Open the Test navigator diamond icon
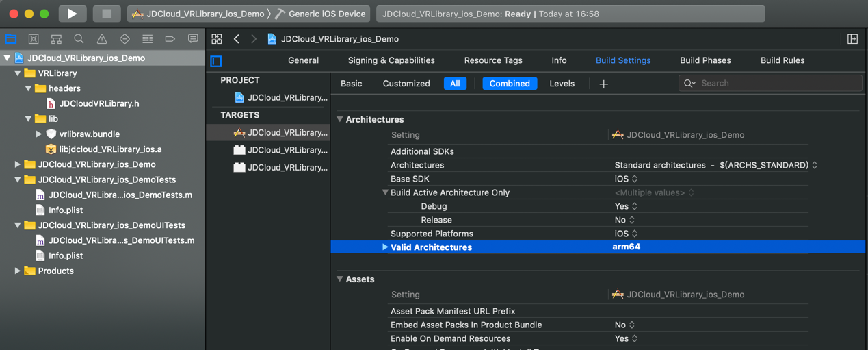 [x=124, y=39]
